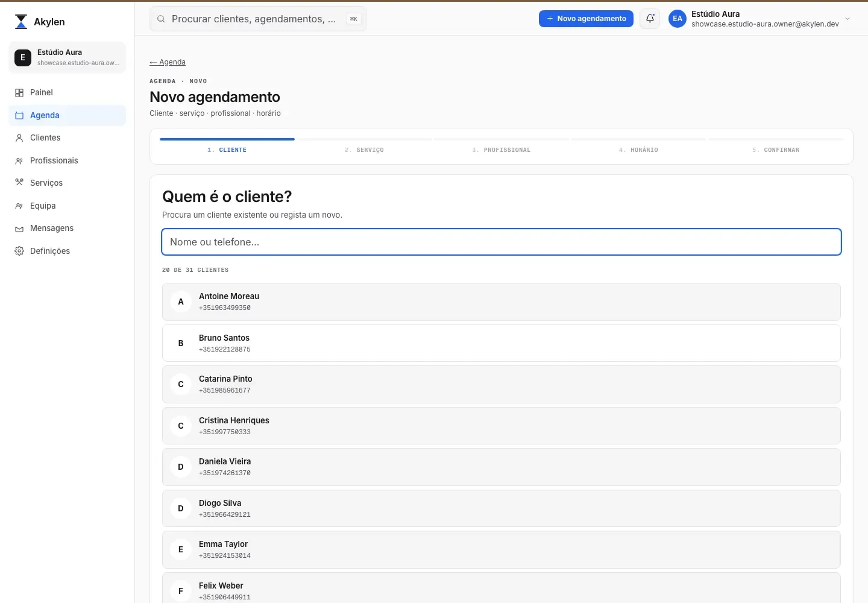The height and width of the screenshot is (603, 868).
Task: Open Definições in the sidebar
Action: 68,251
